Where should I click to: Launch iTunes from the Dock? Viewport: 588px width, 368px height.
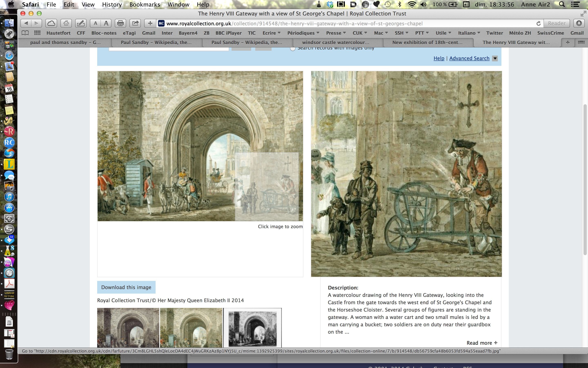click(x=9, y=197)
